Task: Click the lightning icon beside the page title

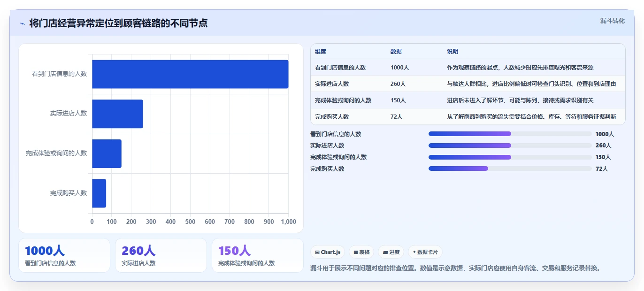Action: (x=22, y=23)
